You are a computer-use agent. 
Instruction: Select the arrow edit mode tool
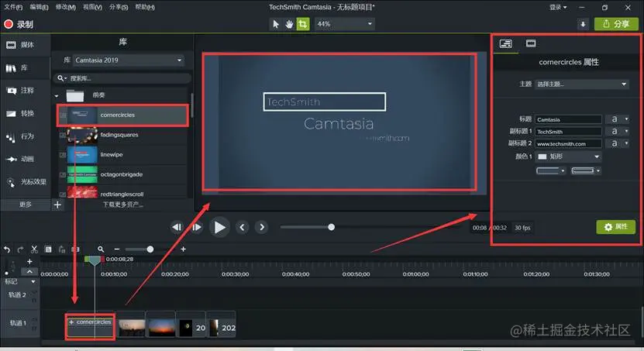pyautogui.click(x=276, y=24)
